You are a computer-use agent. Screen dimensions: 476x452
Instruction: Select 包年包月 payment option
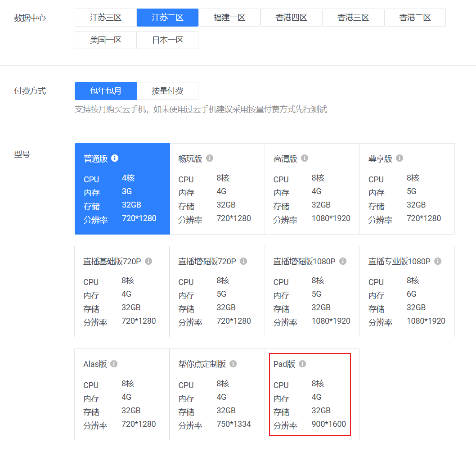[106, 91]
